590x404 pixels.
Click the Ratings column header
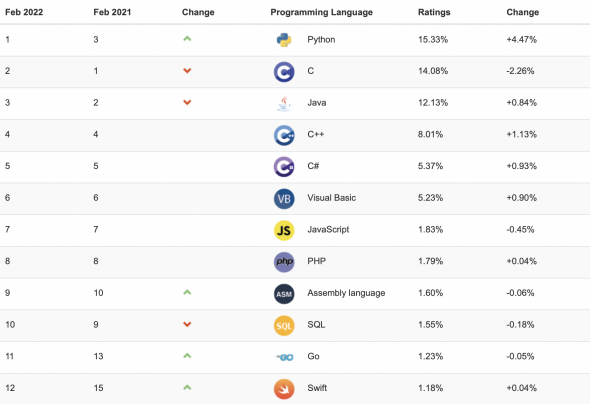pos(434,12)
